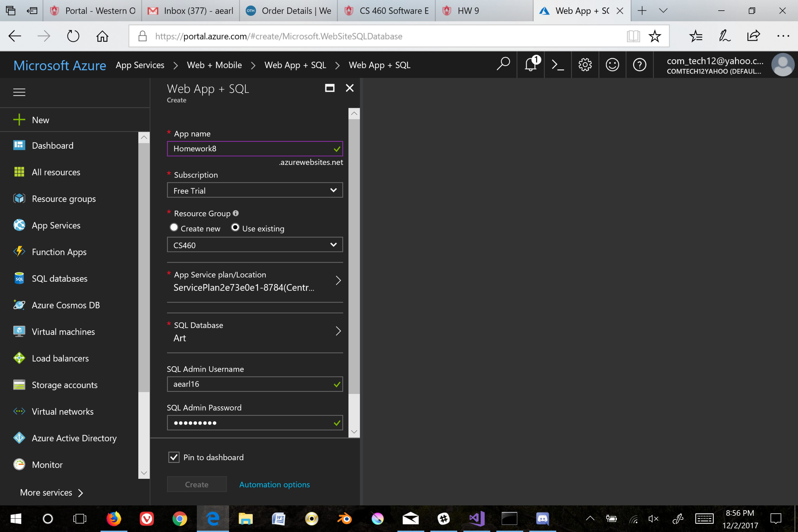
Task: Select Use existing resource group
Action: coord(235,227)
